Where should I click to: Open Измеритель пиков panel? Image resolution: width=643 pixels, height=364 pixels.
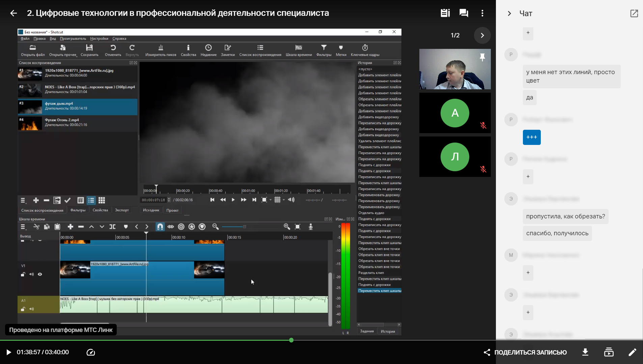click(161, 51)
